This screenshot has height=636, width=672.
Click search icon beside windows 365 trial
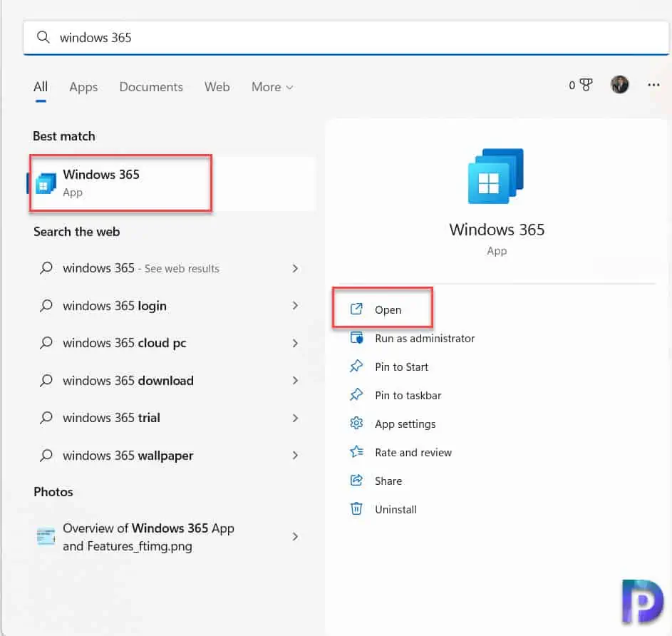(x=46, y=418)
